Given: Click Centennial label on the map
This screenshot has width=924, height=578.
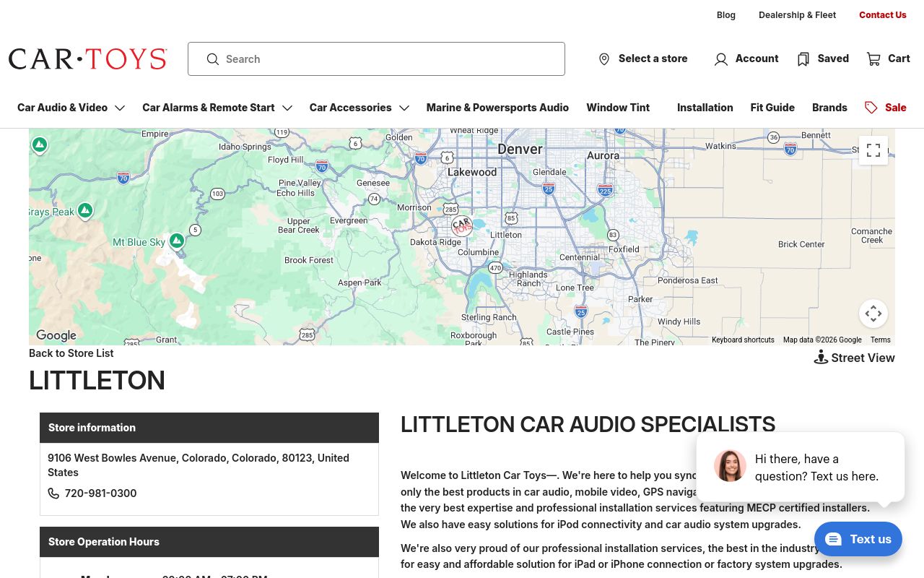Looking at the screenshot, I should [580, 257].
